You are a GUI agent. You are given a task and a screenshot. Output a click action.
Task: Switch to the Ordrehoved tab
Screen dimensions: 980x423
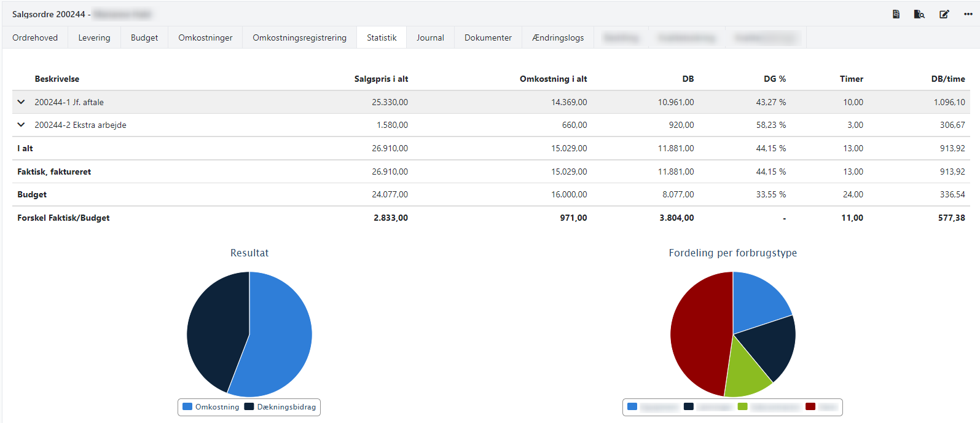pyautogui.click(x=35, y=38)
